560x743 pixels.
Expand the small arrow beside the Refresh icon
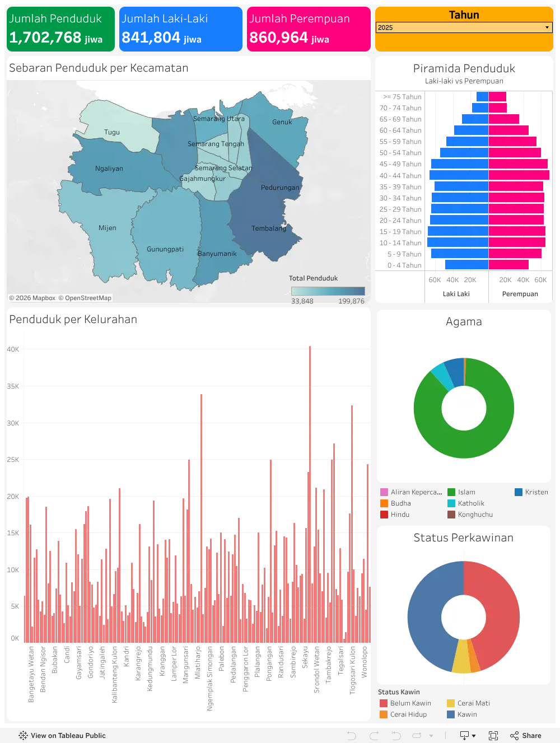(431, 736)
